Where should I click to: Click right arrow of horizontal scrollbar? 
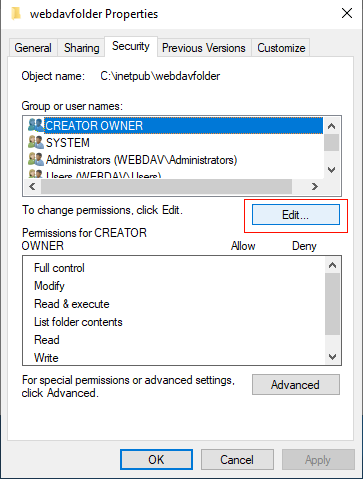pyautogui.click(x=315, y=186)
